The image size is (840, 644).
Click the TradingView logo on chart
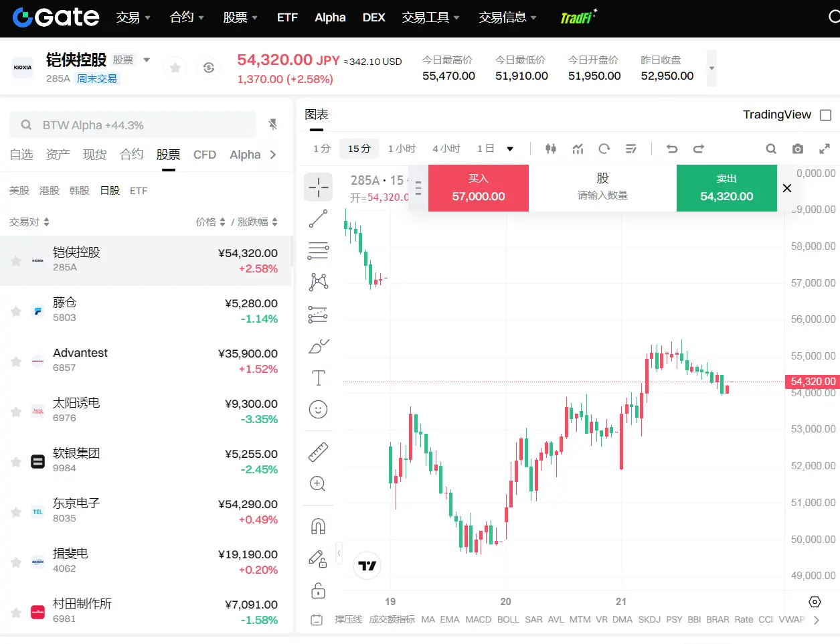(x=367, y=566)
